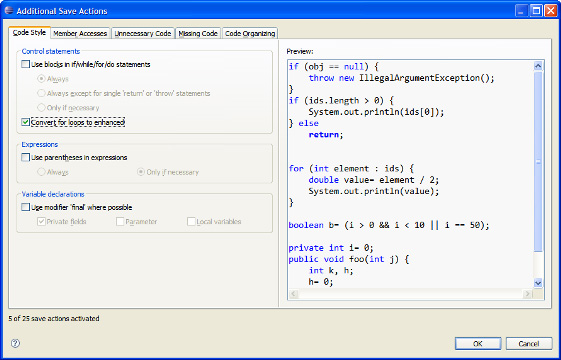Click the Cancel button

(x=529, y=344)
